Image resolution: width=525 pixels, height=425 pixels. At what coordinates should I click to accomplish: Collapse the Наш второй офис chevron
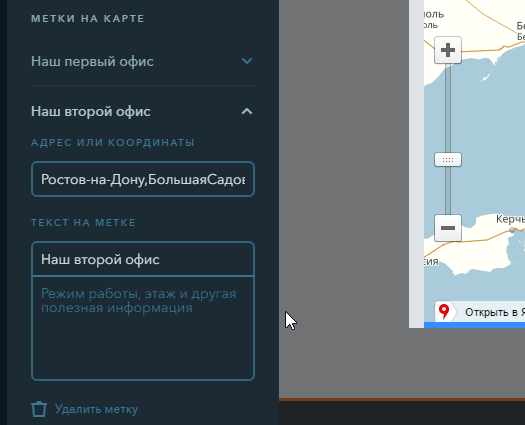click(247, 111)
